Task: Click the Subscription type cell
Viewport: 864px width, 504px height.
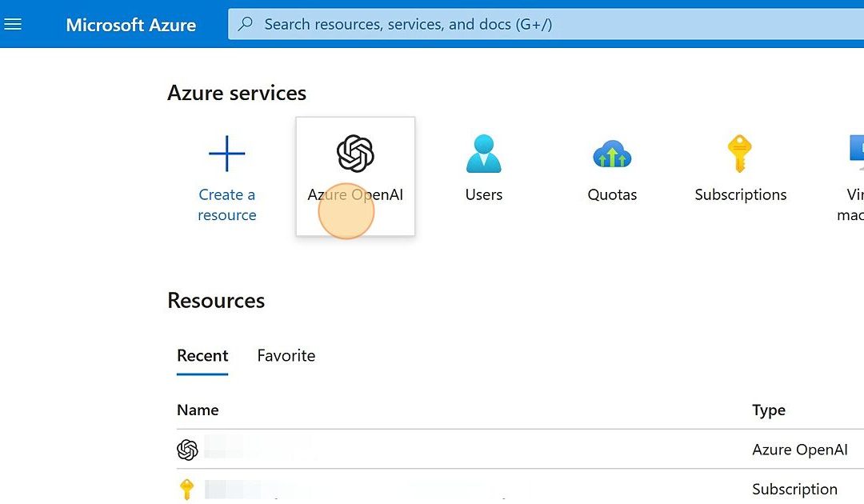Action: pyautogui.click(x=794, y=489)
